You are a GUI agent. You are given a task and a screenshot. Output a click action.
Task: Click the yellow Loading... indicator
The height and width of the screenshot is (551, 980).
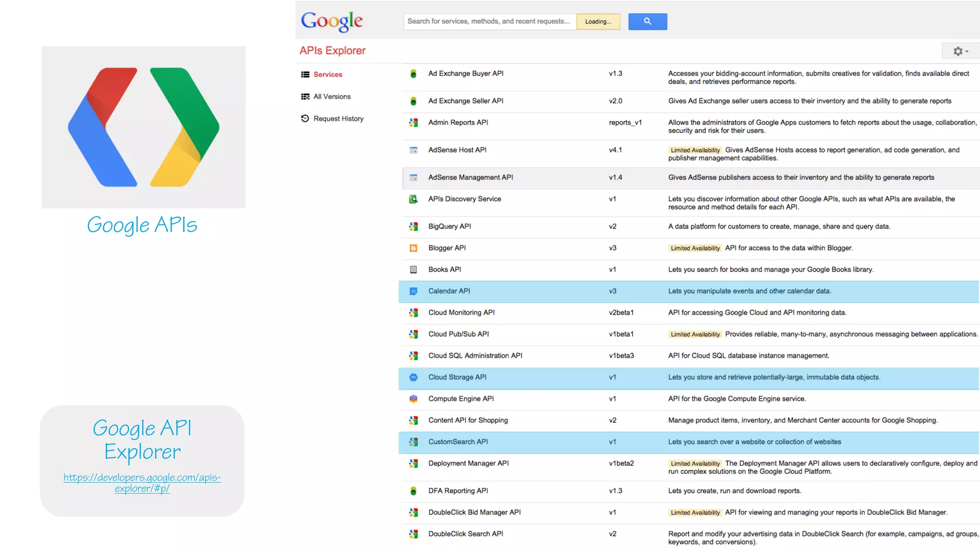(x=598, y=22)
